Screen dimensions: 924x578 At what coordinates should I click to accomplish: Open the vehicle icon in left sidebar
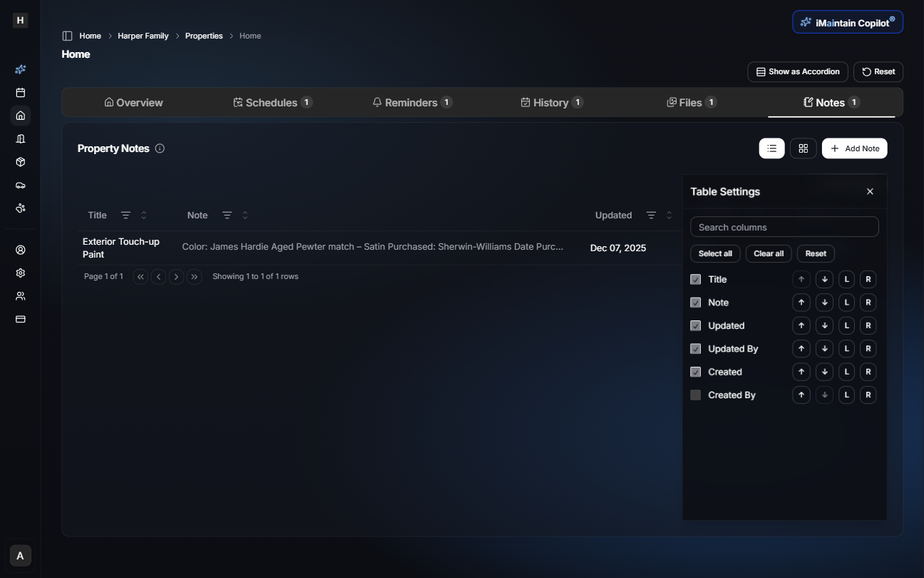[x=21, y=185]
